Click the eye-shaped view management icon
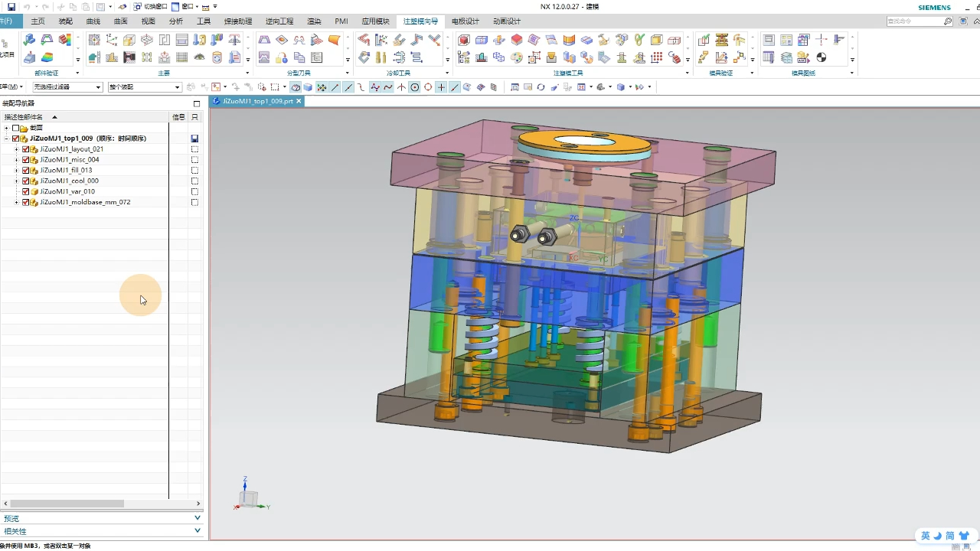 click(x=200, y=57)
